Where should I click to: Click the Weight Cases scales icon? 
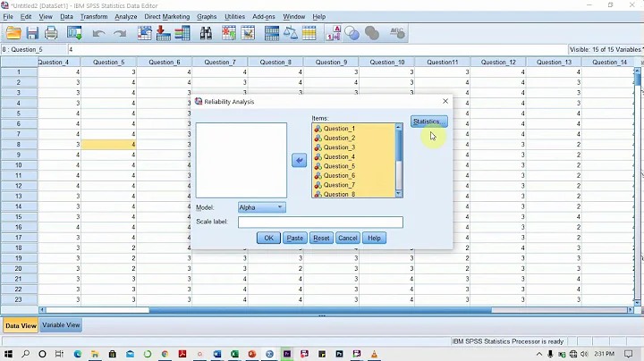[x=291, y=33]
